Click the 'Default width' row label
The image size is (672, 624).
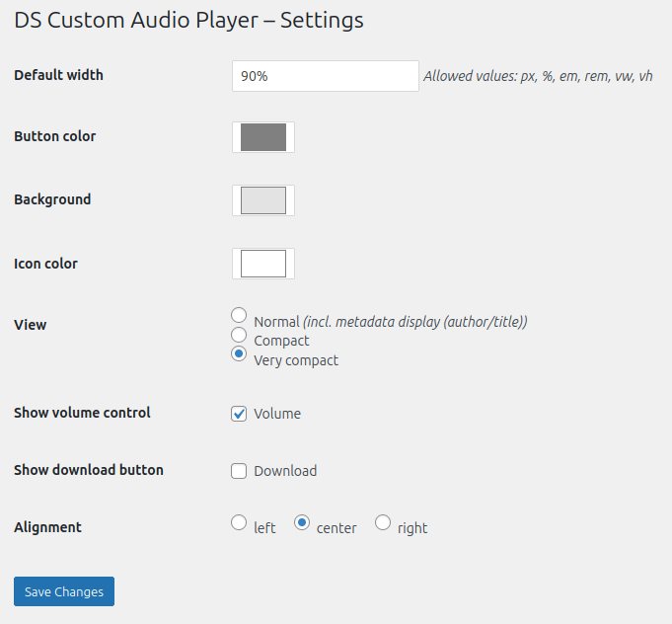58,75
